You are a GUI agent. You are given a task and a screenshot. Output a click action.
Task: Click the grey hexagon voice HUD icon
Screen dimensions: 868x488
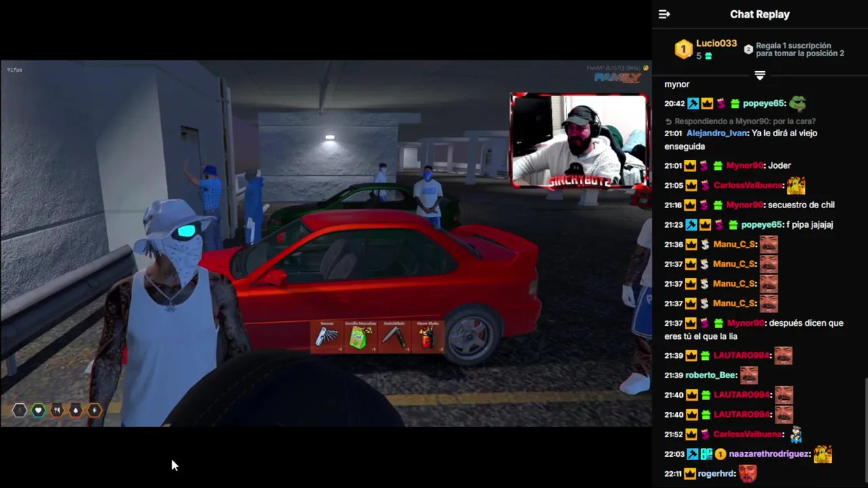(19, 409)
